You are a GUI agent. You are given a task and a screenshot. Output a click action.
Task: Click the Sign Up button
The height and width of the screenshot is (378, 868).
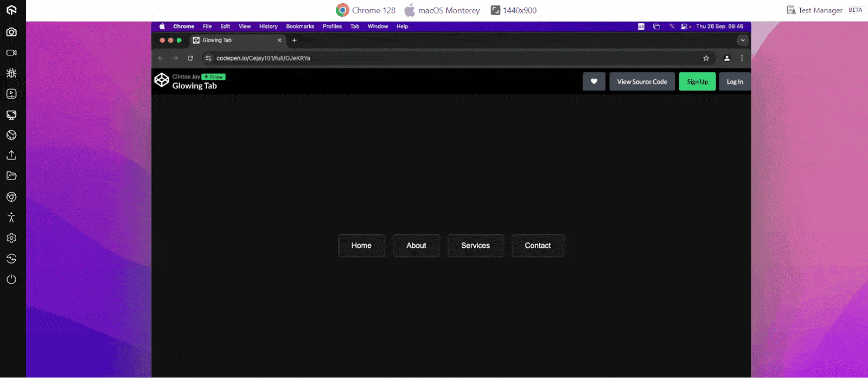click(x=697, y=81)
